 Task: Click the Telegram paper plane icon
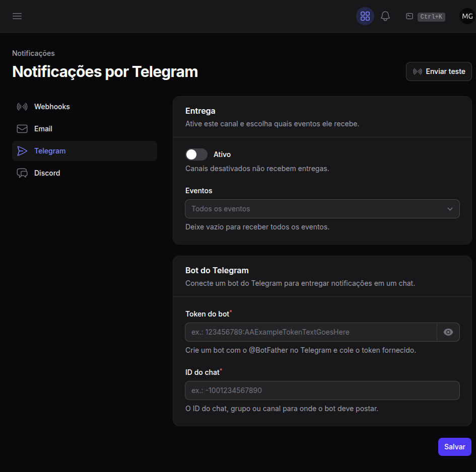click(x=22, y=151)
